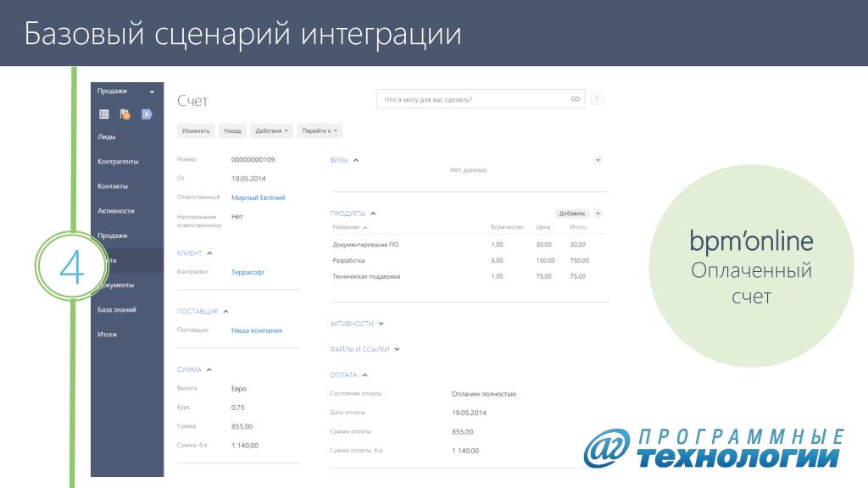Collapse the Визы section
The image size is (868, 488).
356,160
